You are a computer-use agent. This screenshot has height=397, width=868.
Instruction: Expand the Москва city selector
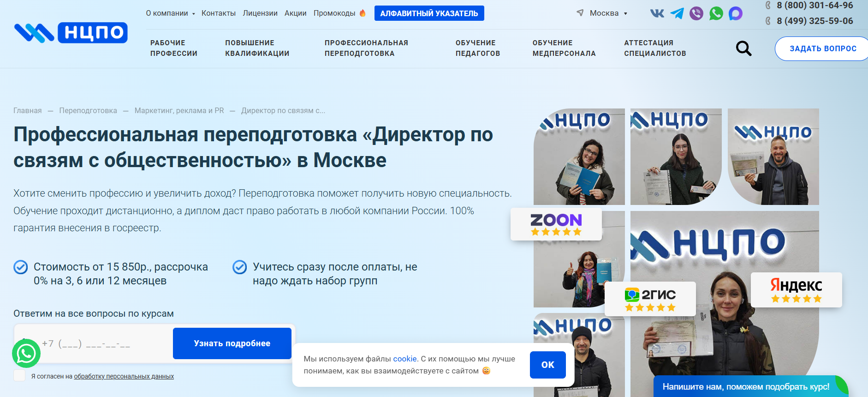[x=603, y=13]
